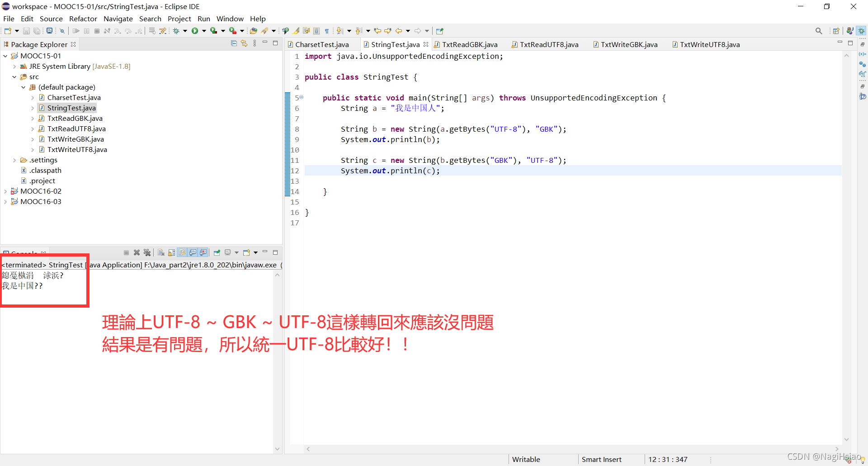Select .classpath file in Package Explorer
868x466 pixels.
[45, 171]
